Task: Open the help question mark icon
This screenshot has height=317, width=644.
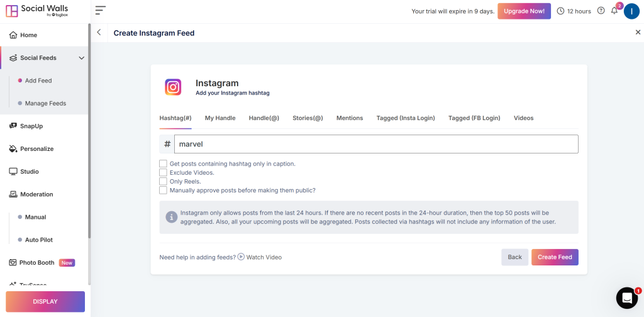Action: (601, 11)
